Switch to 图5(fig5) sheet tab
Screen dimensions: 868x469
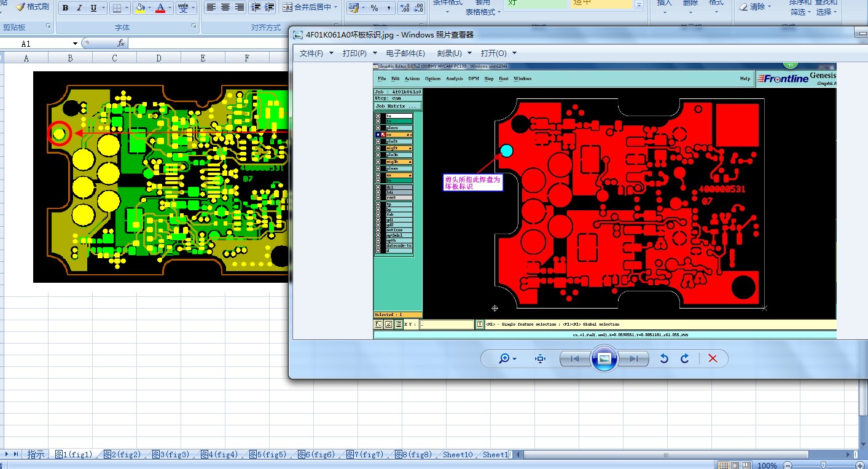point(267,455)
